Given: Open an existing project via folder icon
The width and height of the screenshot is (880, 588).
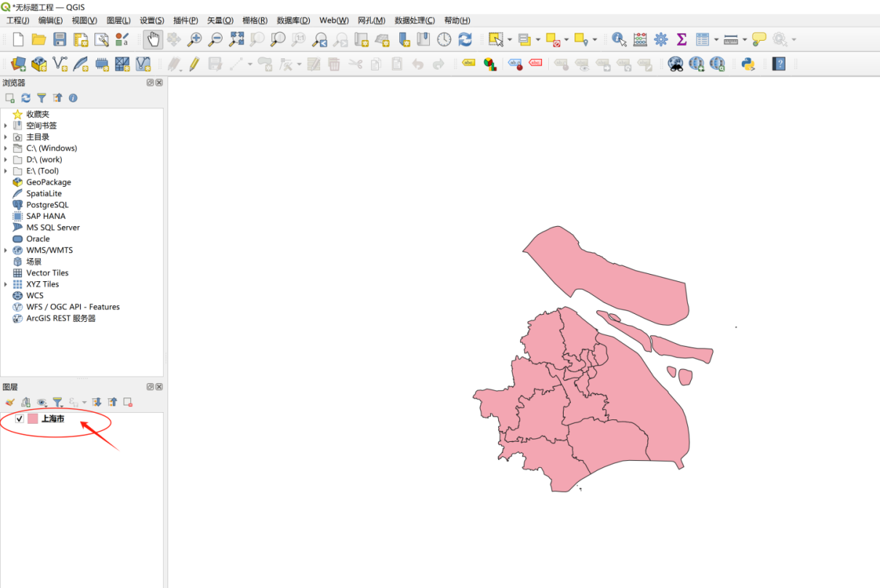Looking at the screenshot, I should [x=39, y=40].
